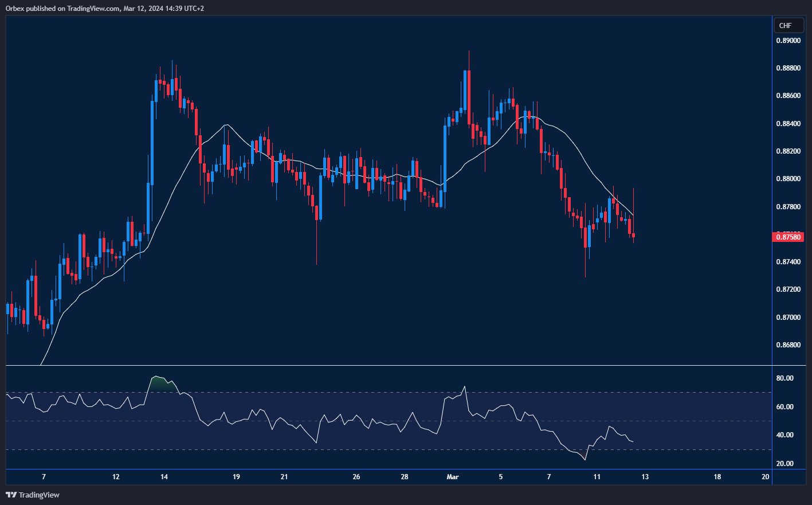Click the Orbex published on TradingView.com header
The image size is (812, 505).
tap(105, 8)
